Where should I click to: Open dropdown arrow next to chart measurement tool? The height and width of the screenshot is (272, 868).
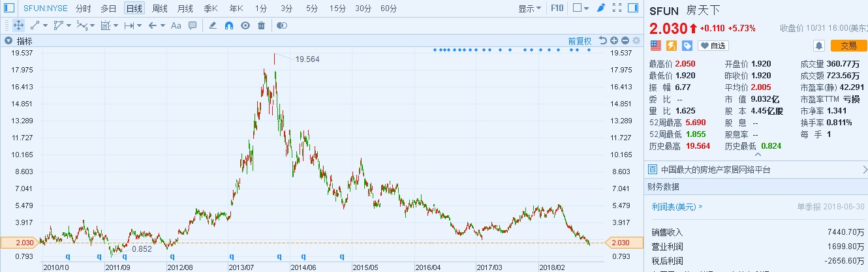point(116,26)
